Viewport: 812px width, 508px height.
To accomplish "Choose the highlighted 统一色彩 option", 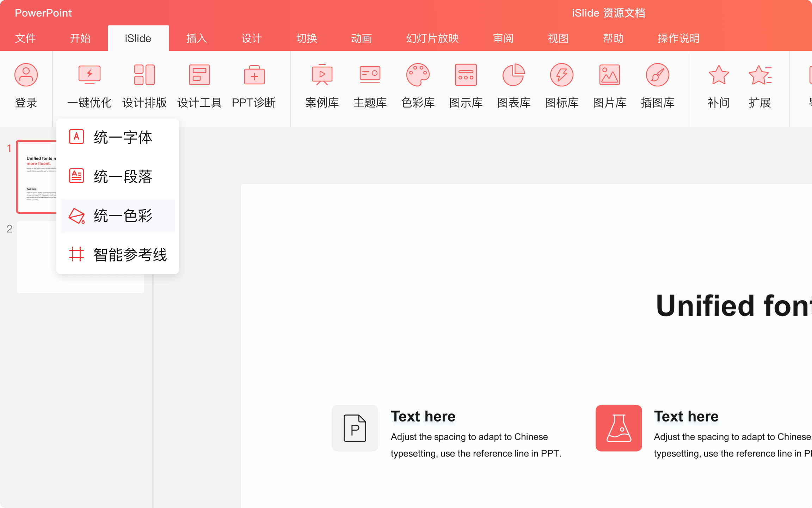I will (117, 216).
